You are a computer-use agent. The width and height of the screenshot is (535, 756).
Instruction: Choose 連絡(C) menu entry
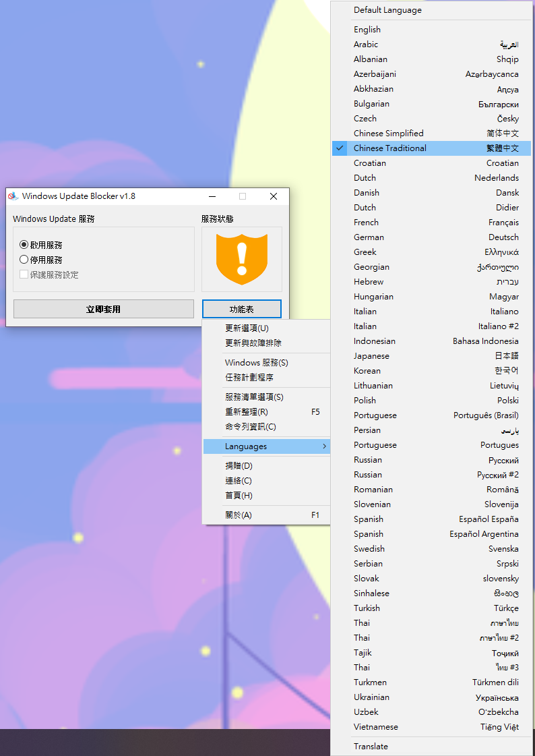tap(267, 481)
